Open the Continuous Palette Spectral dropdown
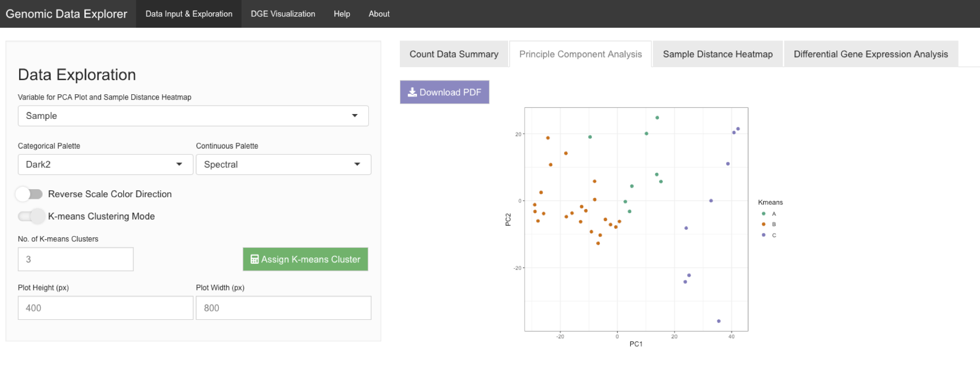Screen dimensions: 980x371 [283, 165]
